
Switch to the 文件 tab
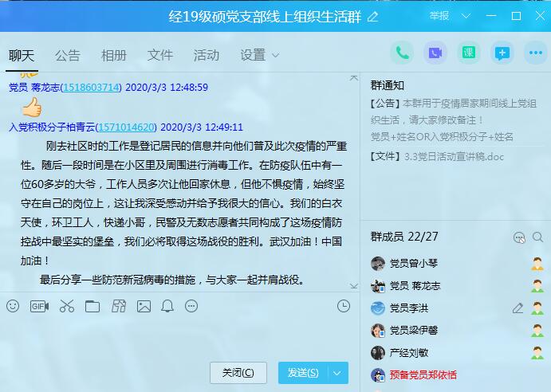point(160,55)
